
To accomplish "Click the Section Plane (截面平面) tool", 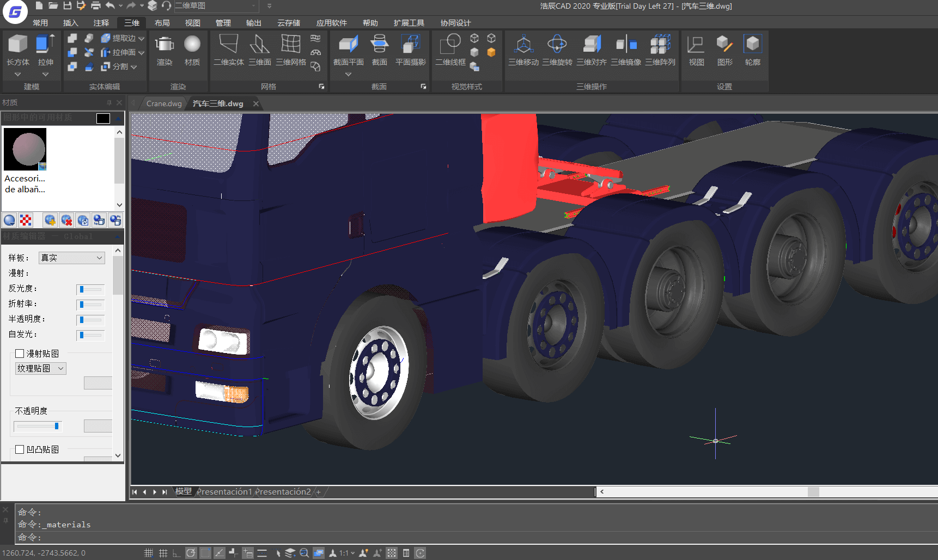I will tap(349, 50).
